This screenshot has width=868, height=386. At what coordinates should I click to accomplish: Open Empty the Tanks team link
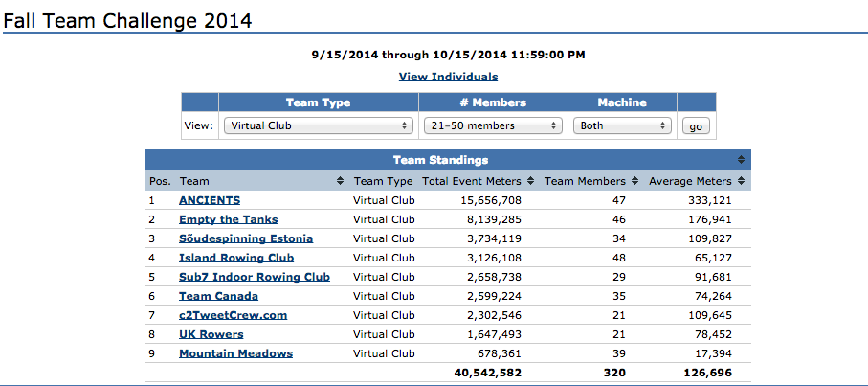tap(228, 219)
